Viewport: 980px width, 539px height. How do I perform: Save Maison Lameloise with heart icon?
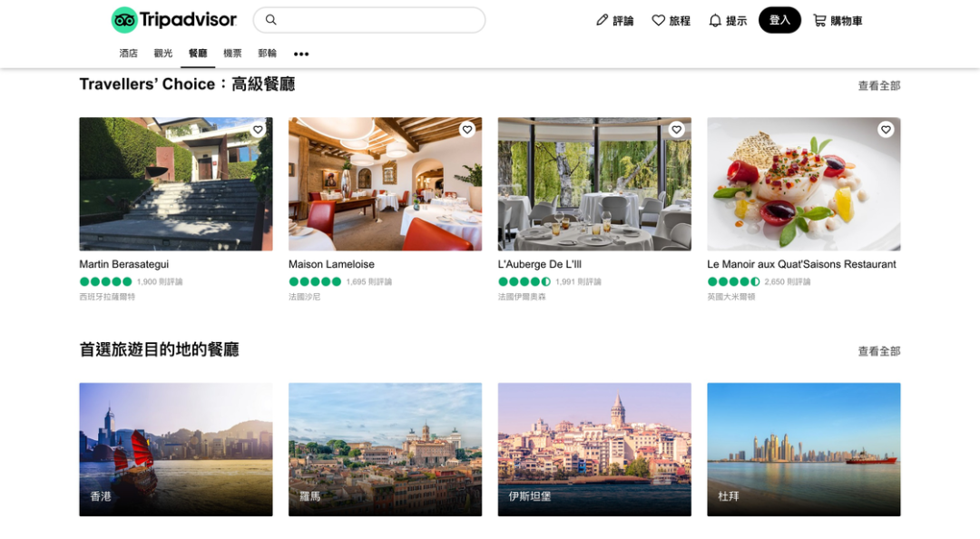click(467, 130)
